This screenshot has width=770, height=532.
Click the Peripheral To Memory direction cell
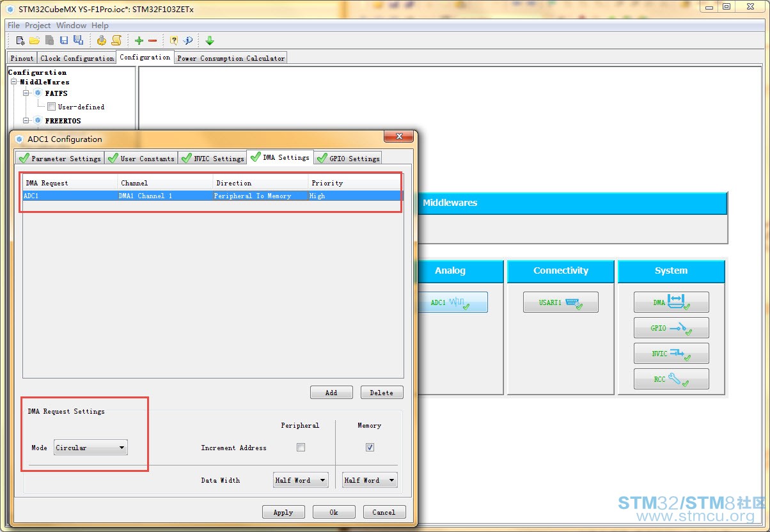click(x=260, y=196)
